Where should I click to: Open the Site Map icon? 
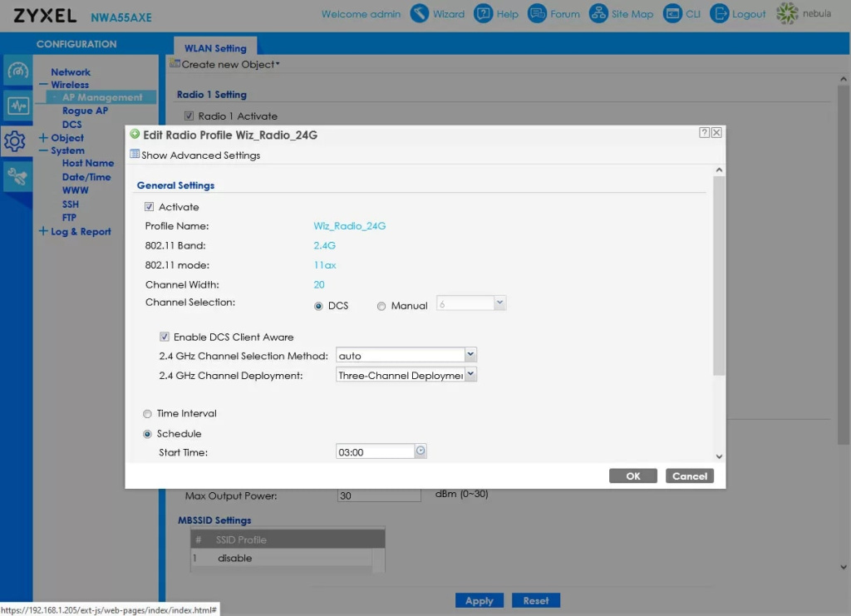598,14
